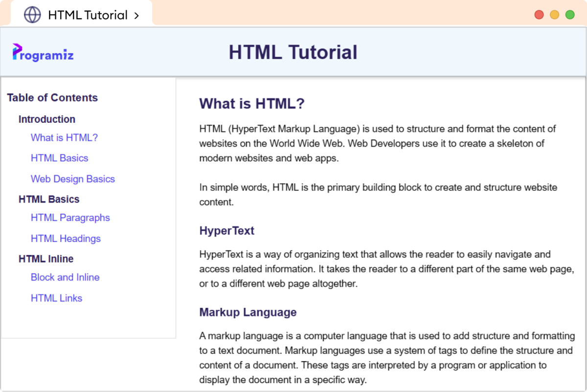
Task: Open the "HTML Paragraphs" link
Action: tap(70, 218)
